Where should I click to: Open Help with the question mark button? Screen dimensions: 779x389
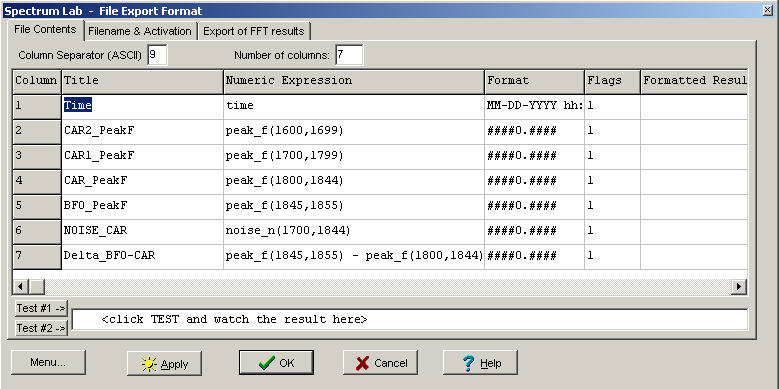click(480, 363)
